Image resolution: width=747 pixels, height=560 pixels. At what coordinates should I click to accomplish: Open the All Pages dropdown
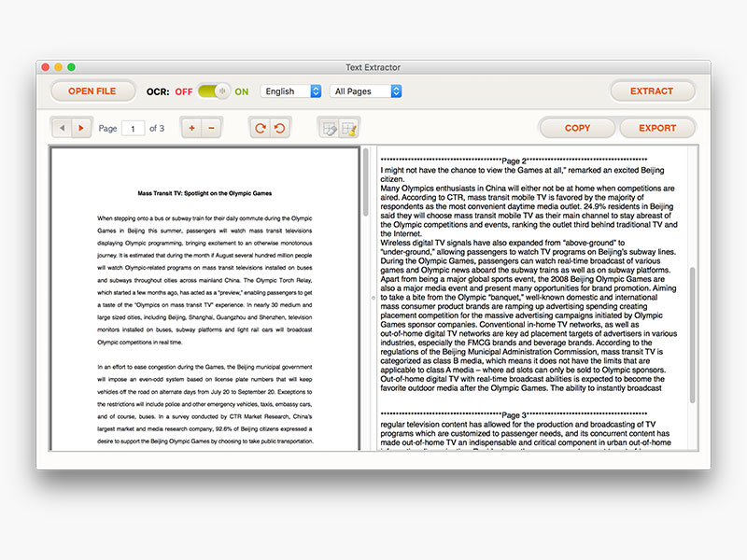point(366,91)
